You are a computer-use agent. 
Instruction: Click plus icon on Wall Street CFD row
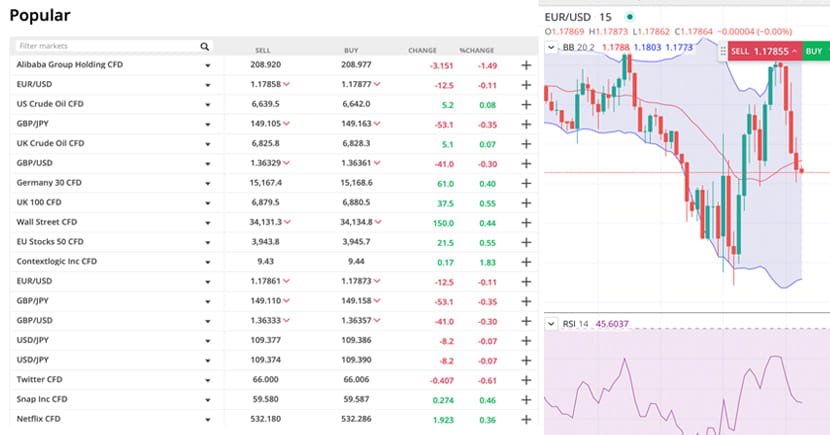tap(526, 223)
